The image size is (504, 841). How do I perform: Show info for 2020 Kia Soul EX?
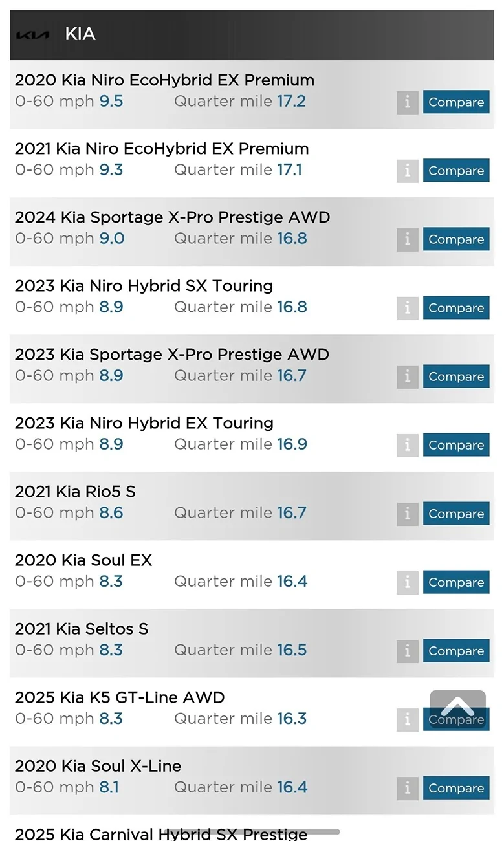(x=407, y=582)
